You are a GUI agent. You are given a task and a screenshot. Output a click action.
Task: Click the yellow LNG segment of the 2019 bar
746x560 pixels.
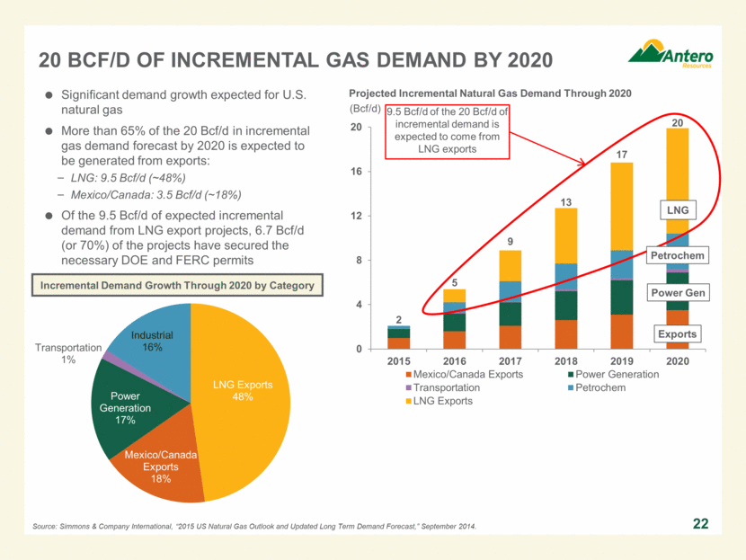coord(622,207)
